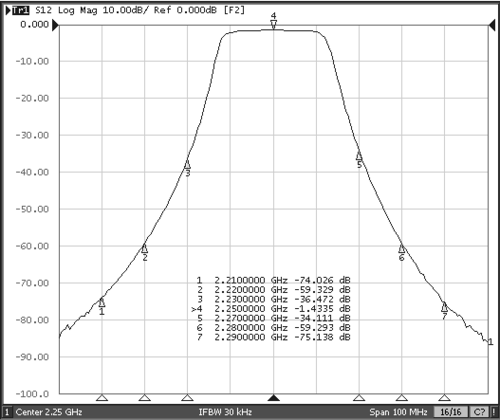Image resolution: width=500 pixels, height=420 pixels.
Task: Click the rightmost bottom-axis marker triangle
Action: 444,398
